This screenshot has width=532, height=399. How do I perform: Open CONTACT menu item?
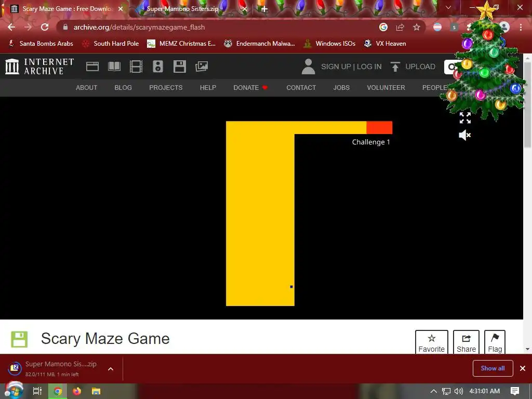tap(301, 87)
